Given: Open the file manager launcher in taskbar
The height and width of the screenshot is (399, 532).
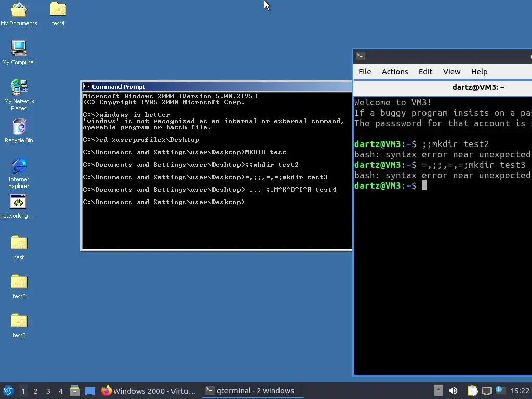Looking at the screenshot, I should [75, 391].
